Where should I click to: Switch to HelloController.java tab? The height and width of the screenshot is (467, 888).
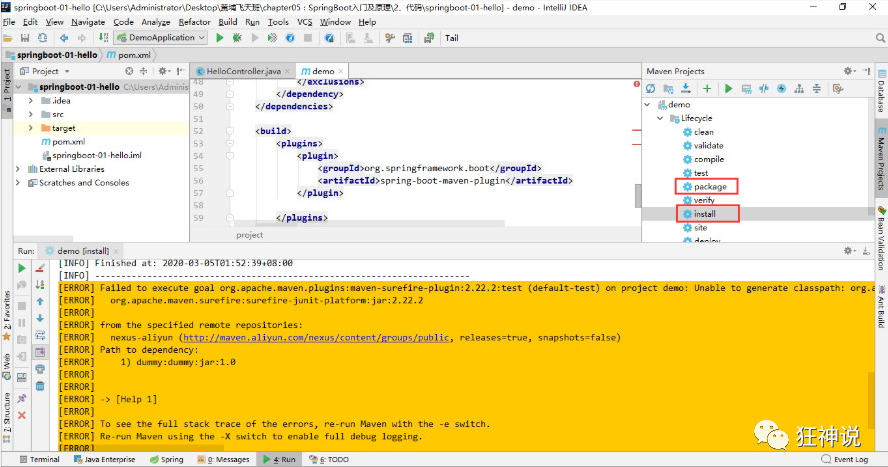tap(243, 71)
